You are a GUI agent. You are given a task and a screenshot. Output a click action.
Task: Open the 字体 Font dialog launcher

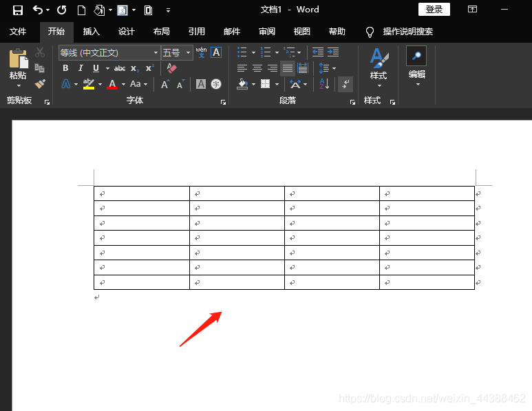pos(223,102)
